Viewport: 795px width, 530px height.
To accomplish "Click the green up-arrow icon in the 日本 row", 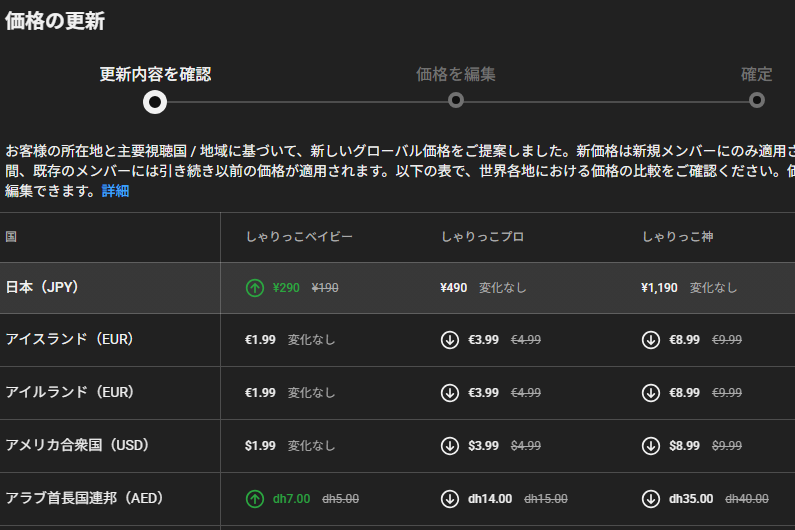I will (x=255, y=288).
